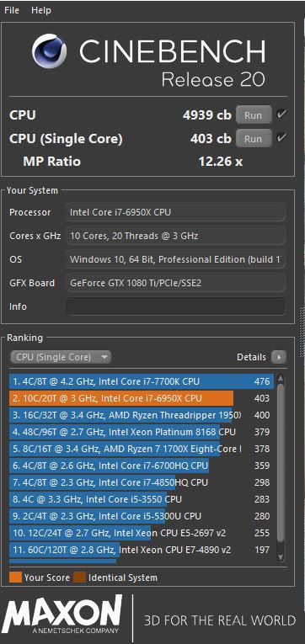The image size is (305, 644).
Task: Click the Cinebench sphere logo icon
Action: [x=50, y=51]
